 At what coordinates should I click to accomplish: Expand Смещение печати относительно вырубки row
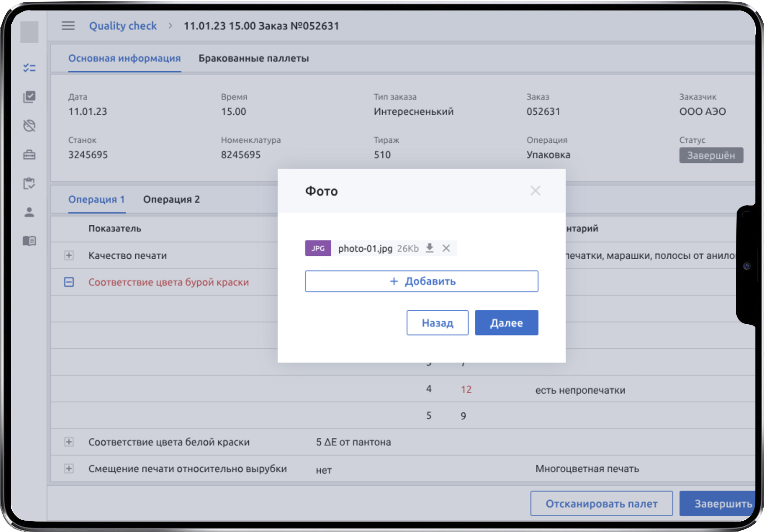(69, 468)
